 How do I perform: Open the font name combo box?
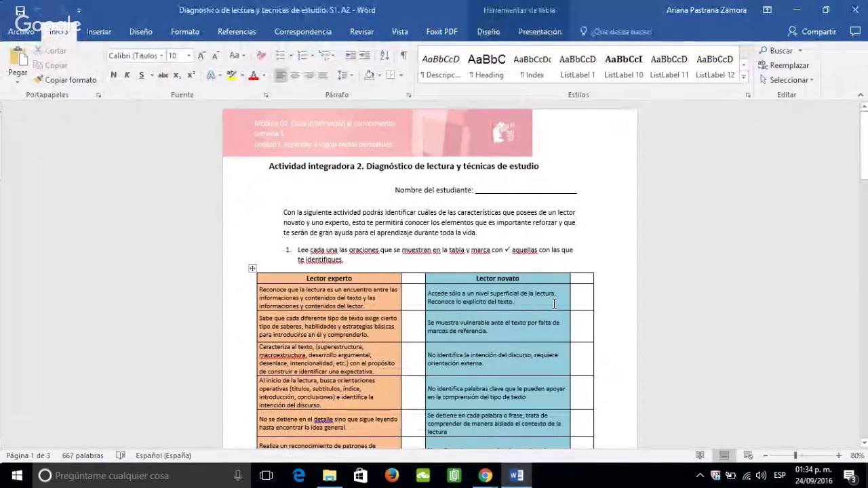[136, 56]
